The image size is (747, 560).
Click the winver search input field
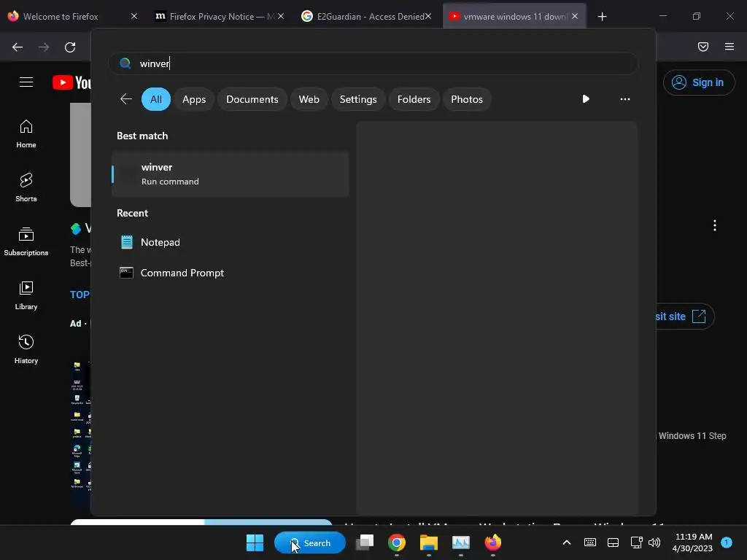click(373, 63)
